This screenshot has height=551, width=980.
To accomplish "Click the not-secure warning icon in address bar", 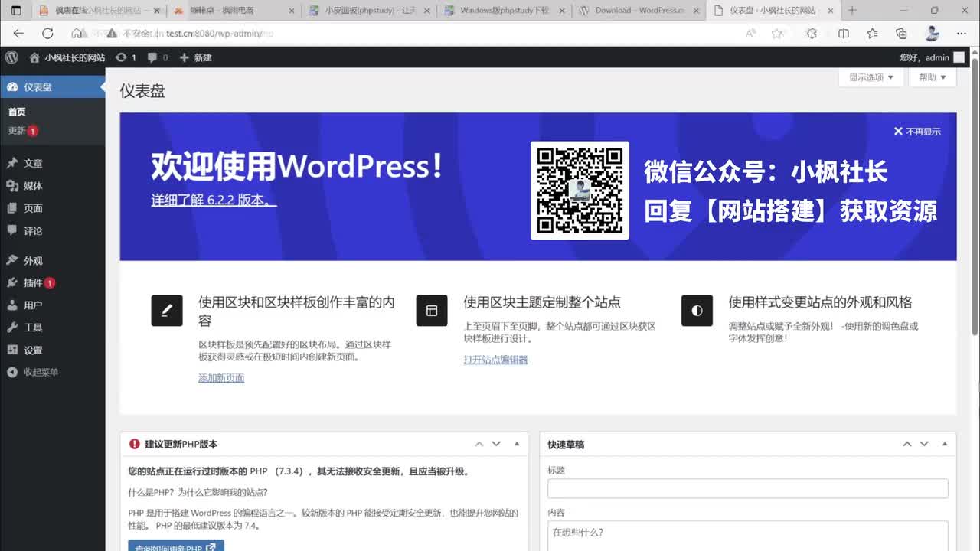I will pos(112,34).
